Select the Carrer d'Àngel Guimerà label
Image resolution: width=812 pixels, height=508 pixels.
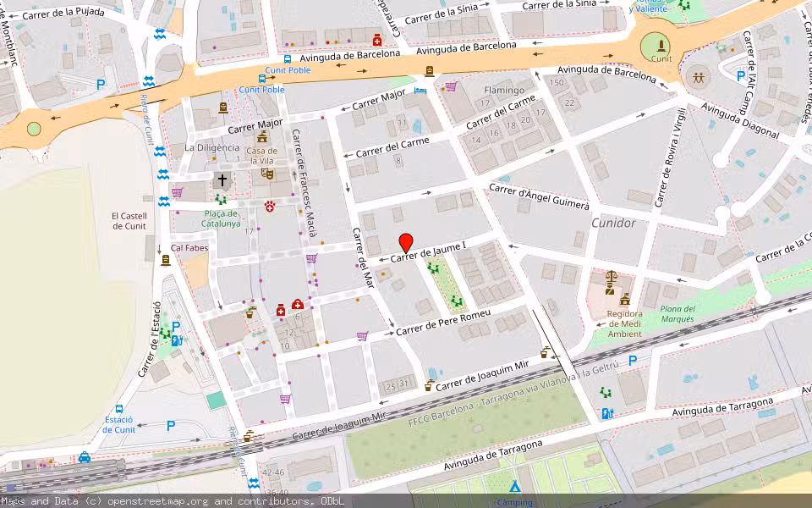coord(539,197)
